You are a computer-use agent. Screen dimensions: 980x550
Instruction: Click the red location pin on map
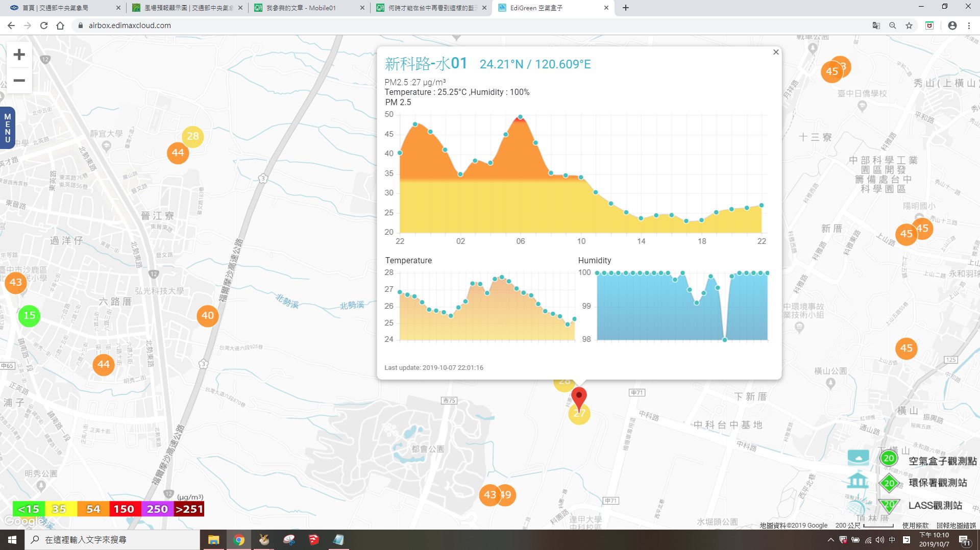[x=579, y=398]
